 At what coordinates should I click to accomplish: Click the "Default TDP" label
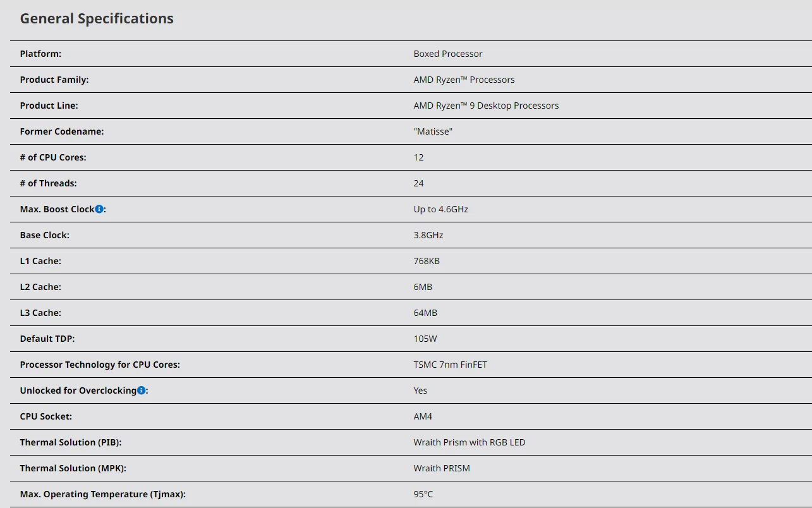(47, 339)
